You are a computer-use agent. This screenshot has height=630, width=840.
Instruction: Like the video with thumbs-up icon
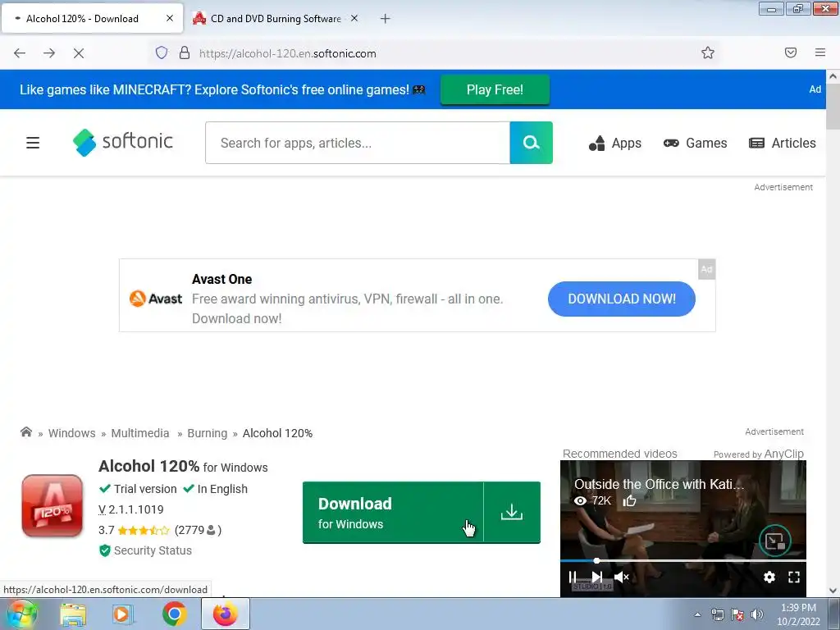(x=629, y=501)
